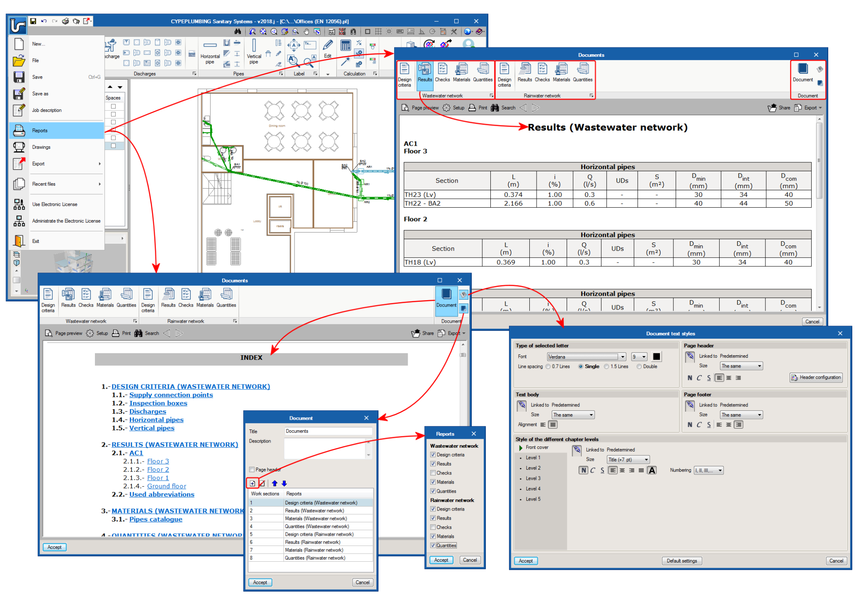Uncheck Wastewater Design criteria in Reports dialog

pyautogui.click(x=433, y=455)
